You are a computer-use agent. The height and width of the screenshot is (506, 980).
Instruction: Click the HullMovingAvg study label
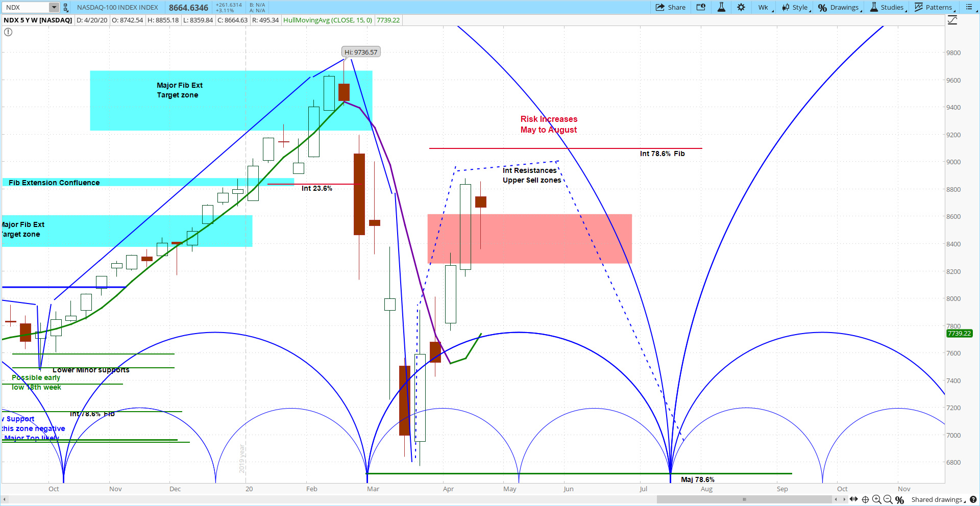[328, 20]
